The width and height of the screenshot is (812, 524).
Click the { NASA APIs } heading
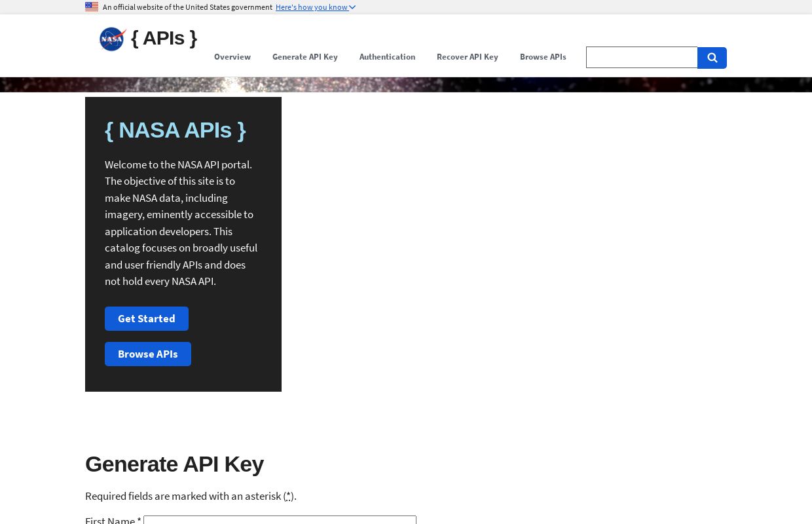[175, 130]
